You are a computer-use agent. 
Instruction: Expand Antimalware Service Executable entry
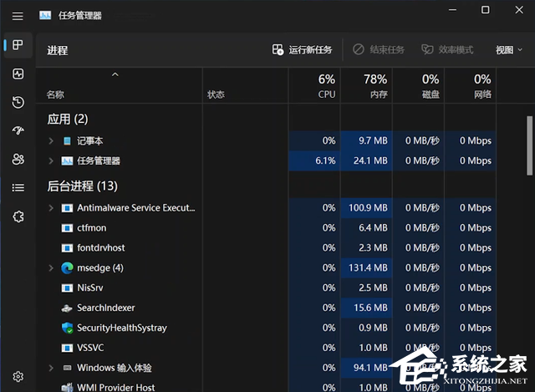click(x=51, y=208)
